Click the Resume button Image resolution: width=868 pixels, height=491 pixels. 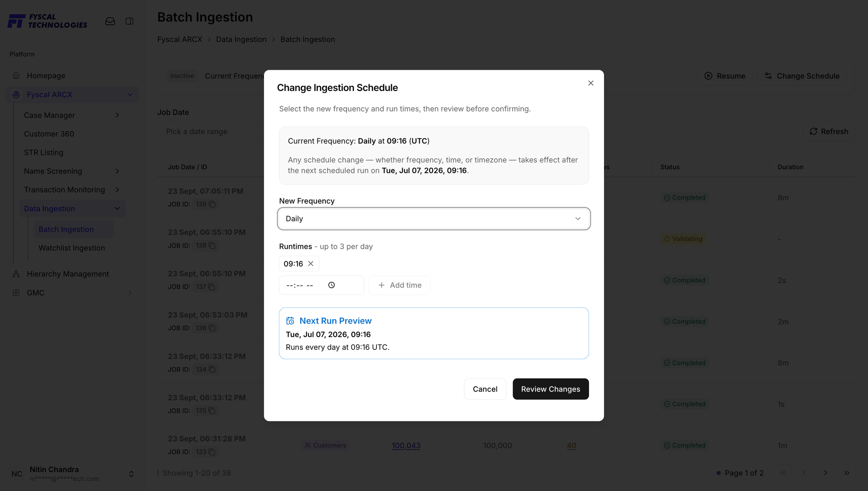pos(725,76)
